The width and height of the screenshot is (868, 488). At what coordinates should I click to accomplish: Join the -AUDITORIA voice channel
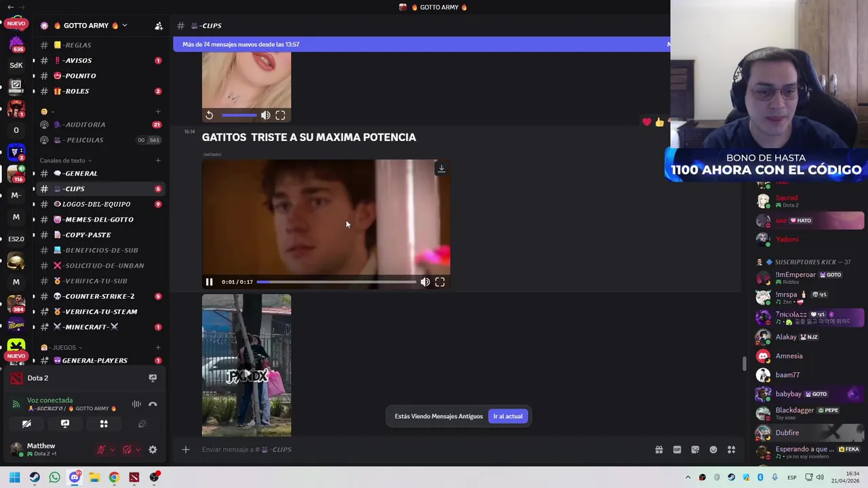[x=100, y=125]
